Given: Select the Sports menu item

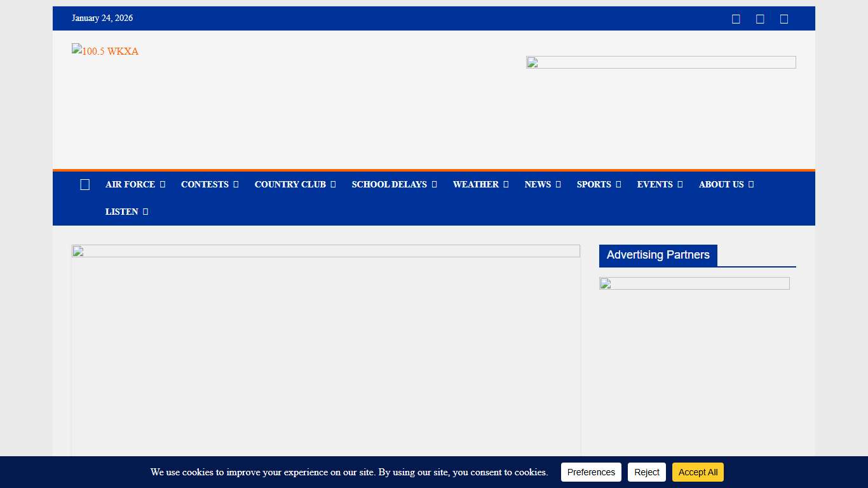Looking at the screenshot, I should point(593,185).
